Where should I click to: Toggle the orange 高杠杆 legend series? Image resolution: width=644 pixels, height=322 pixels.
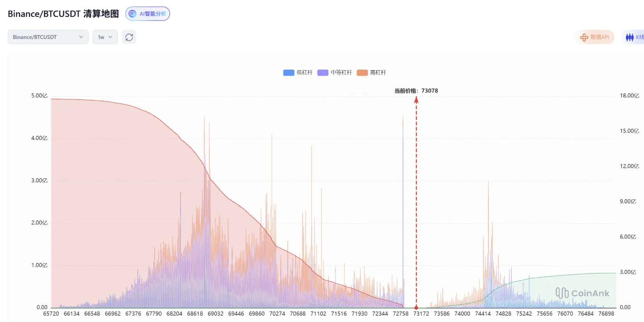click(x=372, y=73)
